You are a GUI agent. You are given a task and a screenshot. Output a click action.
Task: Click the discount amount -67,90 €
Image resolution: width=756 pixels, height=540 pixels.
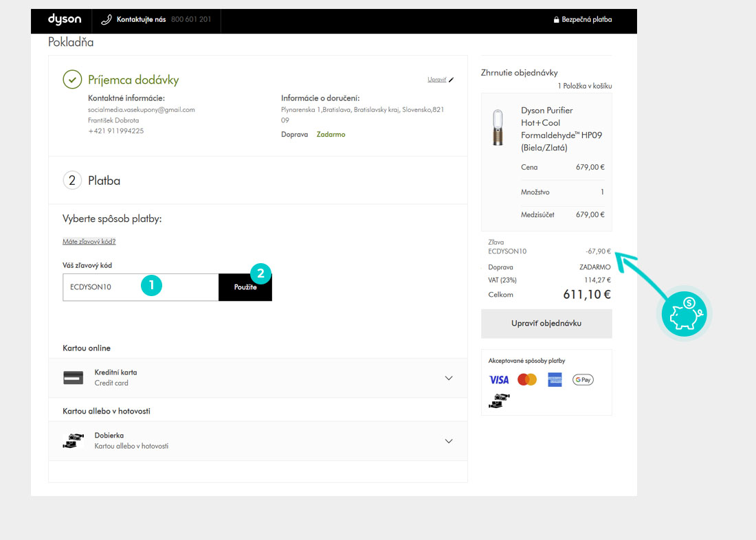click(x=598, y=251)
